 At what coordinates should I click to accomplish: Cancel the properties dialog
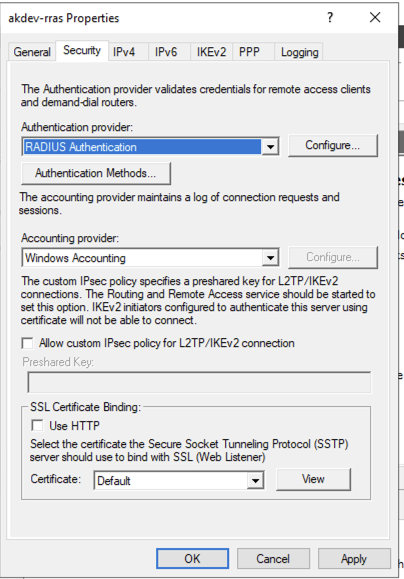tap(273, 559)
